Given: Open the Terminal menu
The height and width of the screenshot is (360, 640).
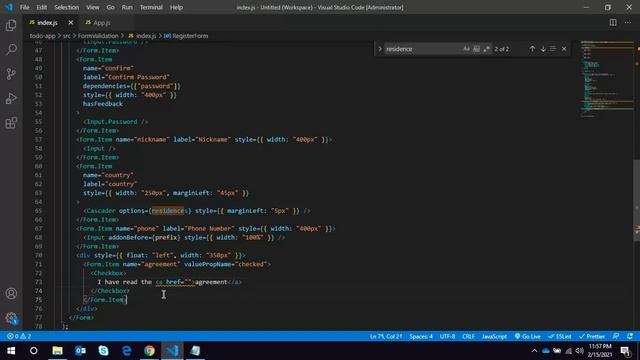Looking at the screenshot, I should pos(151,7).
